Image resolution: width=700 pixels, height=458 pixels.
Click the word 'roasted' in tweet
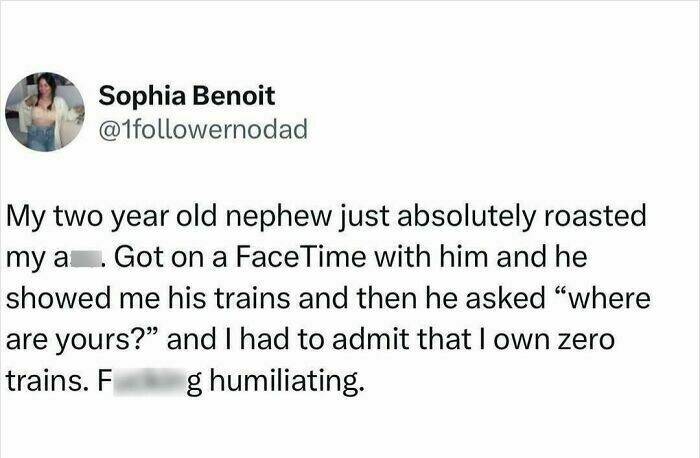point(598,216)
